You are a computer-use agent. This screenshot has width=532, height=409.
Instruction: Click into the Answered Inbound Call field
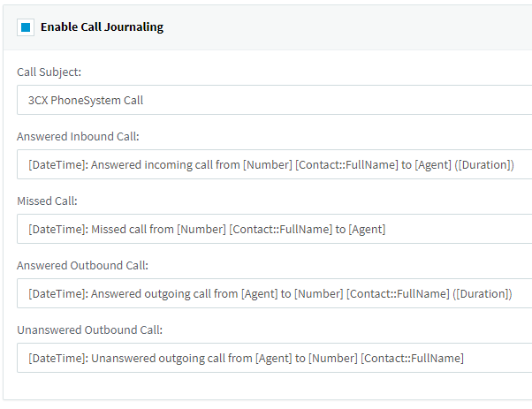274,164
